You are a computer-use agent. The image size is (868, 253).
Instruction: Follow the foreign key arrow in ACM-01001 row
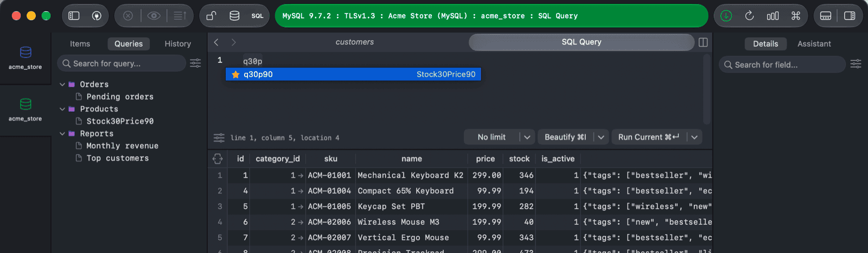tap(301, 175)
